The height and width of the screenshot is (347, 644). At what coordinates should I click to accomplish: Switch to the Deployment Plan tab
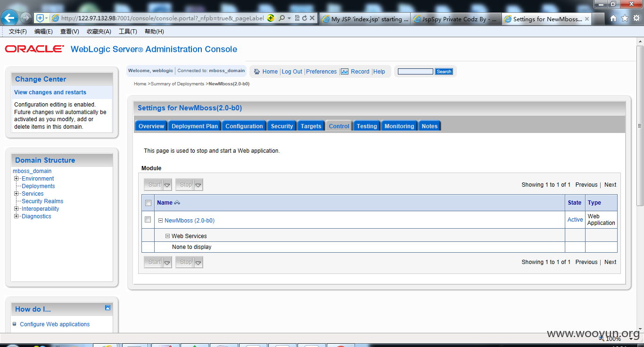195,126
